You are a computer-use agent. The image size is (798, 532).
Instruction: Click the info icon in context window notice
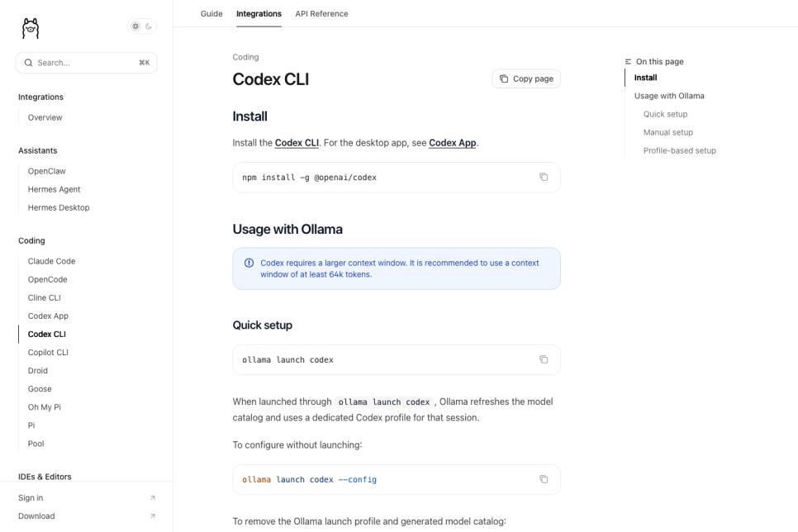tap(249, 264)
